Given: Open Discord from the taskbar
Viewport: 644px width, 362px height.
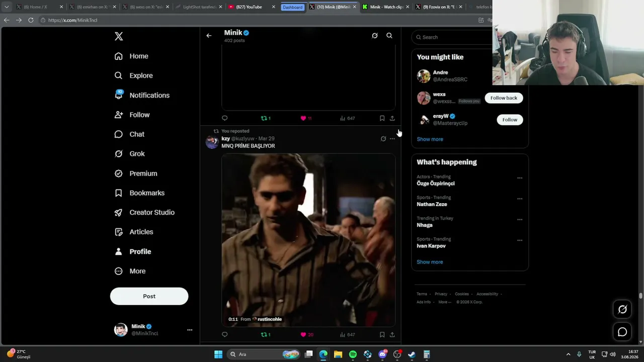Looking at the screenshot, I should pyautogui.click(x=382, y=354).
